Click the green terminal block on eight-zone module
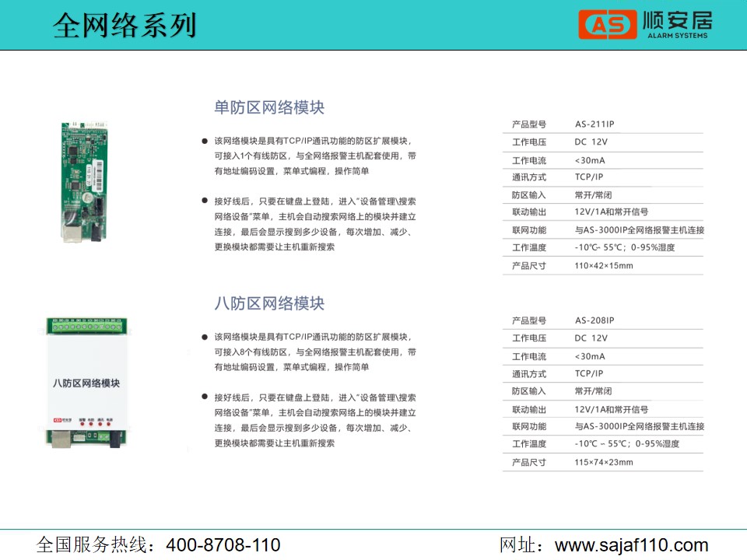Image resolution: width=747 pixels, height=560 pixels. click(x=86, y=327)
